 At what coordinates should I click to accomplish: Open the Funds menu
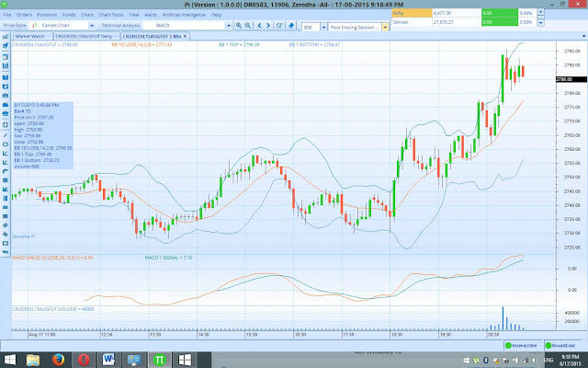(69, 15)
